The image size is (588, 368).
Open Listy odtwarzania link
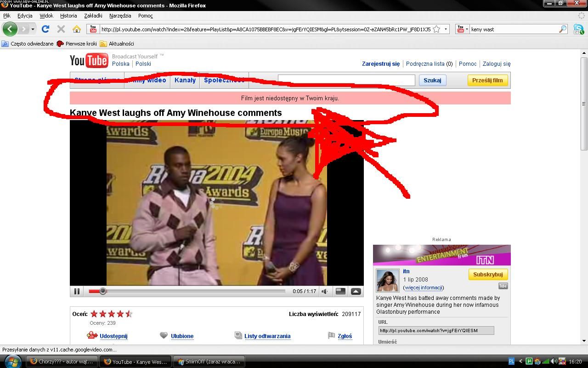267,336
